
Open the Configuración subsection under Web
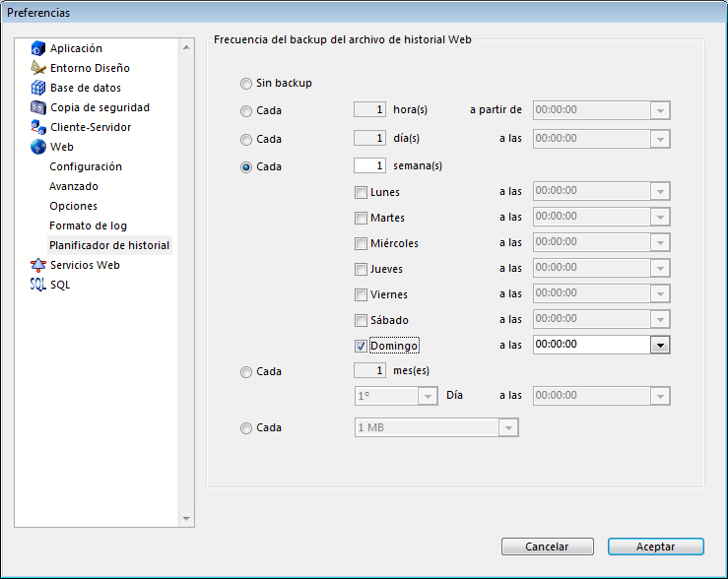click(x=86, y=166)
